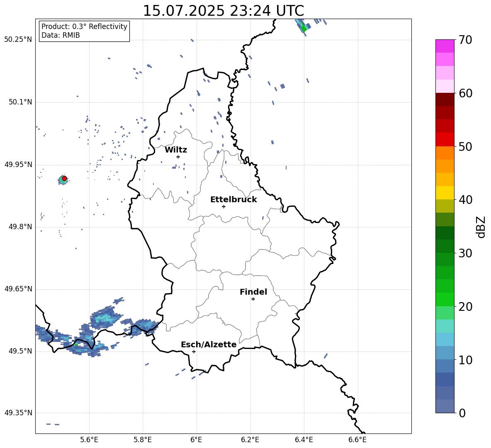Click the 5.6°E longitude label
491x448 pixels.
point(89,440)
